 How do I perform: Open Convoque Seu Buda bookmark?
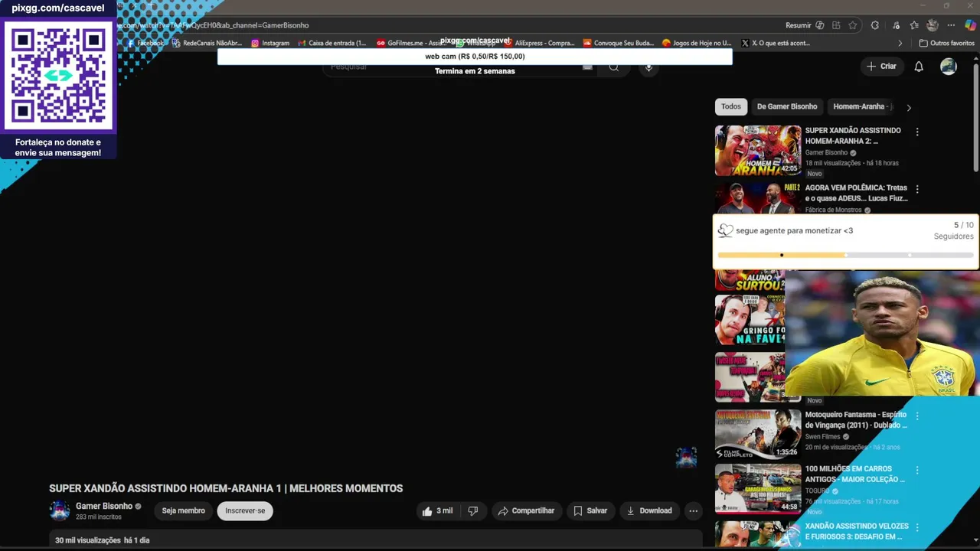click(x=619, y=43)
